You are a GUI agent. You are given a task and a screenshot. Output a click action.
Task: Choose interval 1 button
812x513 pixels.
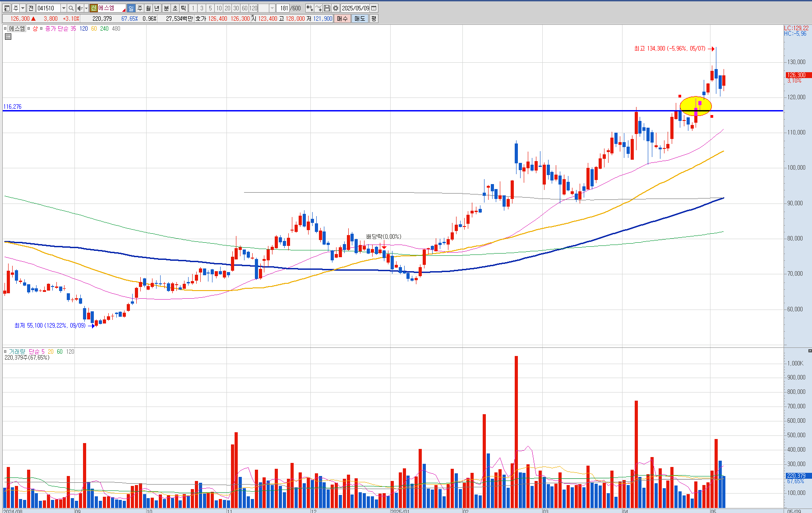point(193,8)
